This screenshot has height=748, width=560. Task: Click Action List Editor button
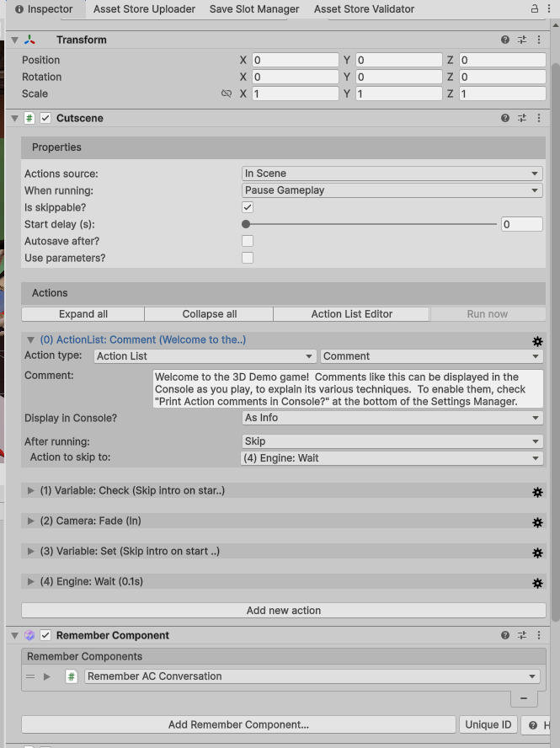coord(352,314)
